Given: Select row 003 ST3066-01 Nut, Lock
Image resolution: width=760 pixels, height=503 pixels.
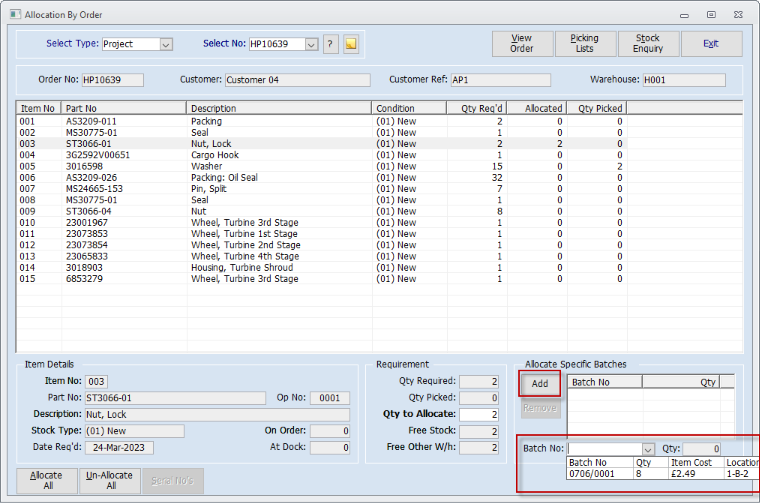Looking at the screenshot, I should 321,143.
